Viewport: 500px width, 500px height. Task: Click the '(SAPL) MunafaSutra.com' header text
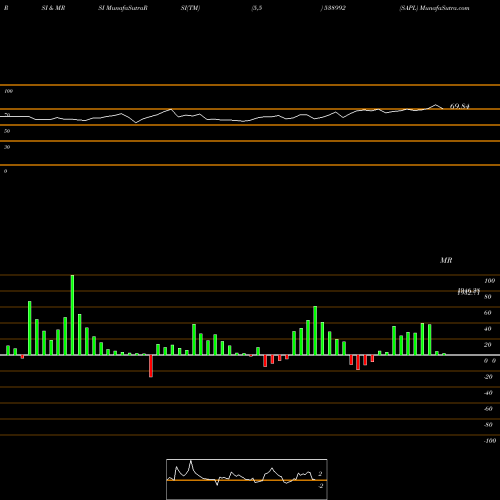tap(434, 8)
